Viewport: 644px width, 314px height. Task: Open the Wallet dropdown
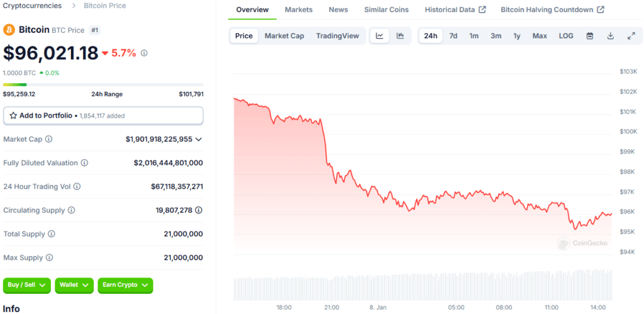pyautogui.click(x=74, y=285)
